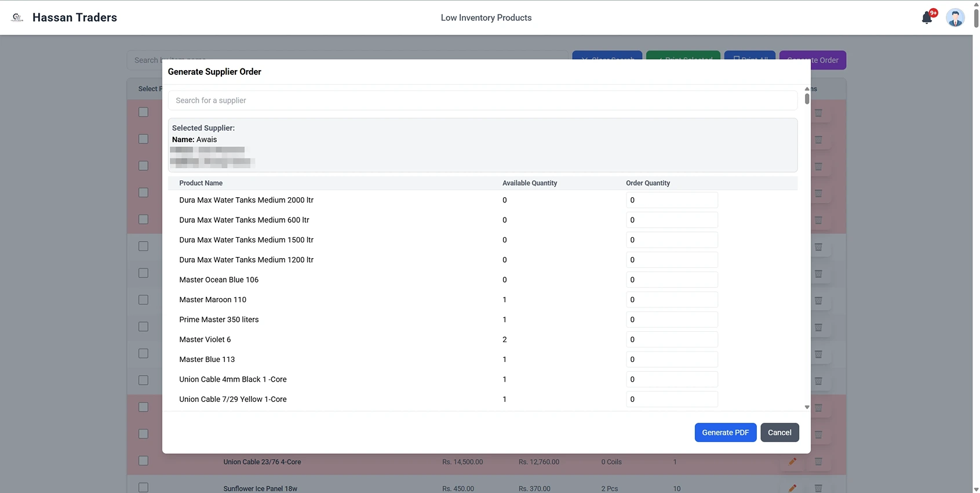This screenshot has height=493, width=980.
Task: Click the Rs. 14,500.00 price cell
Action: (462, 462)
